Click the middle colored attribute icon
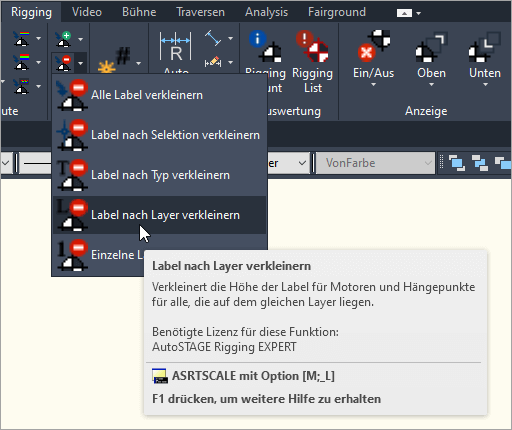512x430 pixels. click(x=21, y=62)
